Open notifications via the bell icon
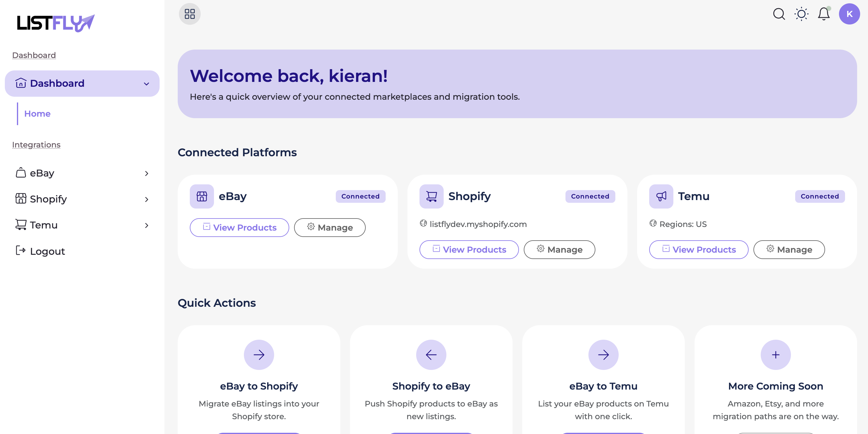This screenshot has width=868, height=434. pyautogui.click(x=824, y=14)
